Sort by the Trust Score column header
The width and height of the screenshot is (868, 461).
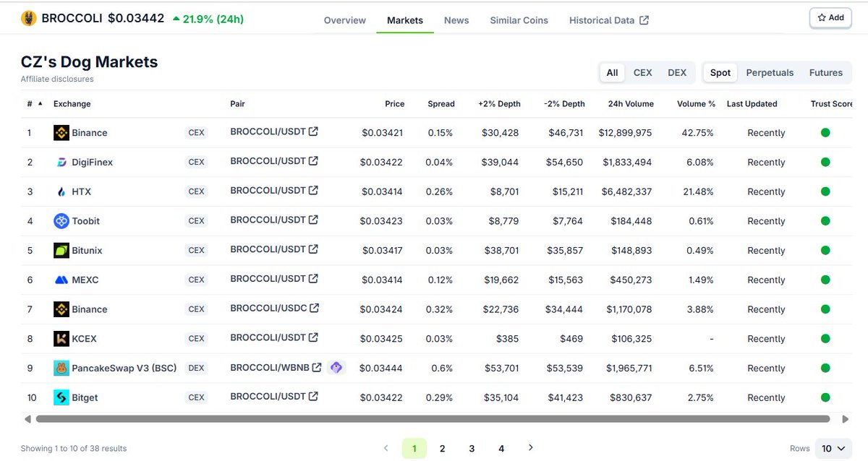832,103
